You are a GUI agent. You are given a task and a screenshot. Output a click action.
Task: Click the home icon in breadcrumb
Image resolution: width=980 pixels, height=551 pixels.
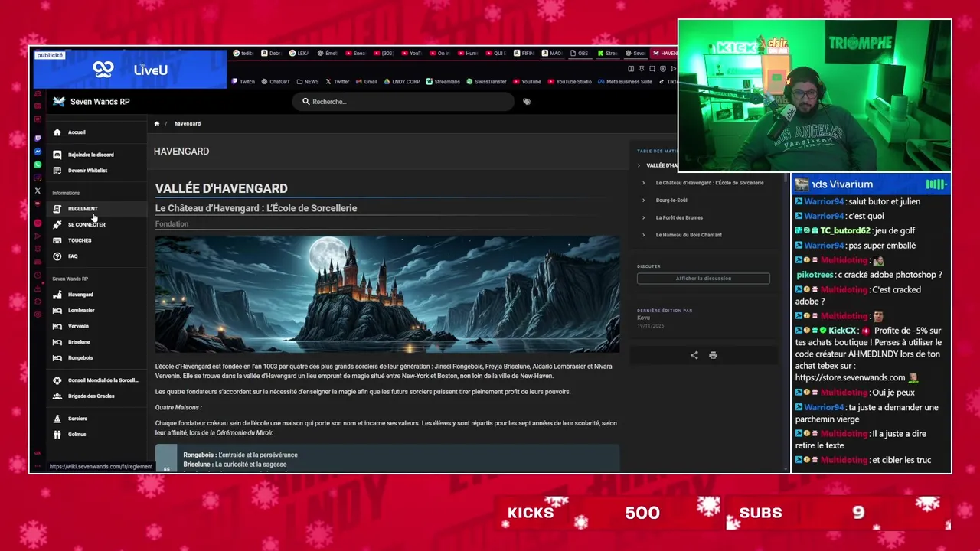point(157,123)
